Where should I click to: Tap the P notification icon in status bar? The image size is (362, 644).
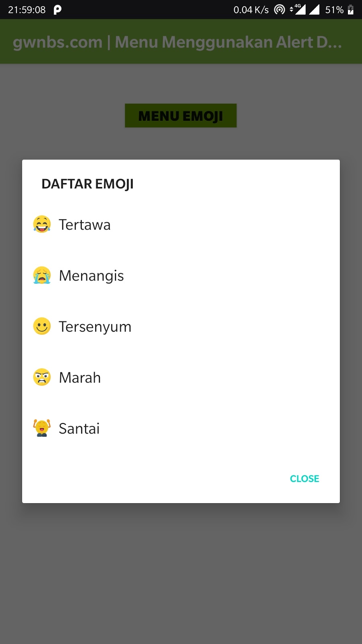(x=58, y=10)
